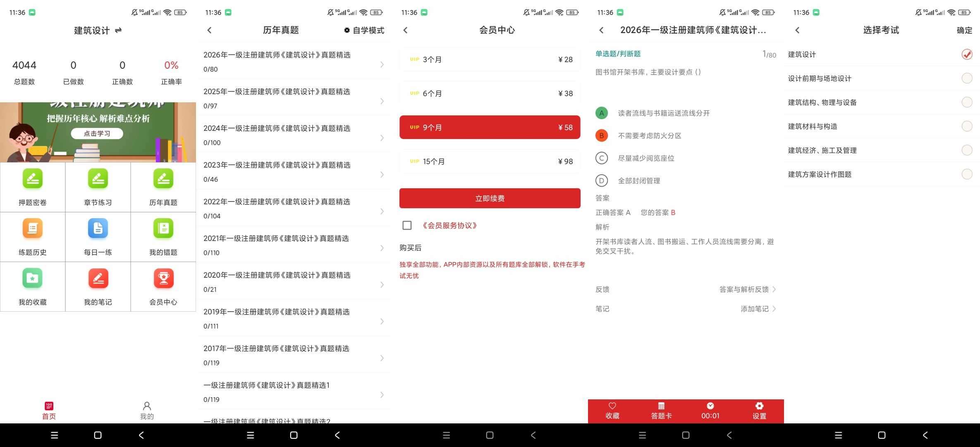Open 押题密卷 icon on home screen
Viewport: 980px width, 447px height.
pos(33,179)
